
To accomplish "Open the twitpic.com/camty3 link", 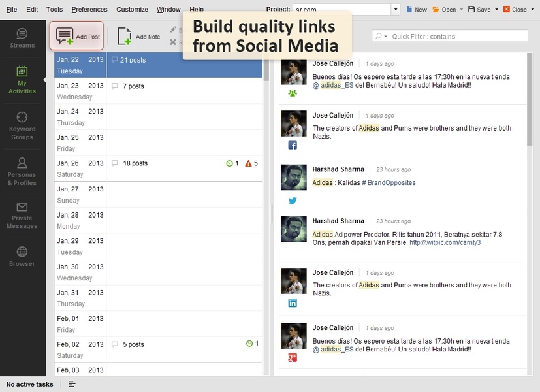I will pyautogui.click(x=445, y=242).
